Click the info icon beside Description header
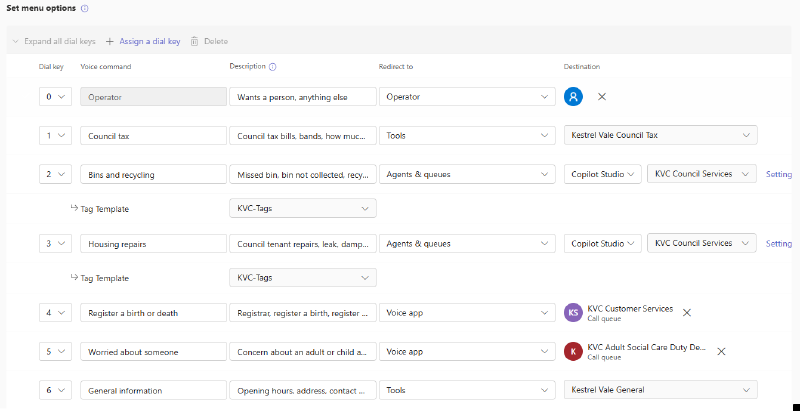 click(x=272, y=67)
